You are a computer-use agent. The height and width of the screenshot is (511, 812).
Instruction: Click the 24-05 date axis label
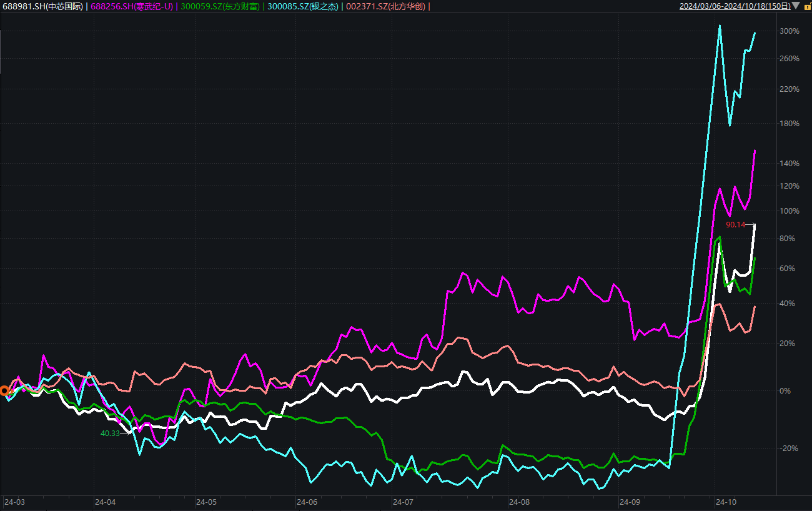206,502
